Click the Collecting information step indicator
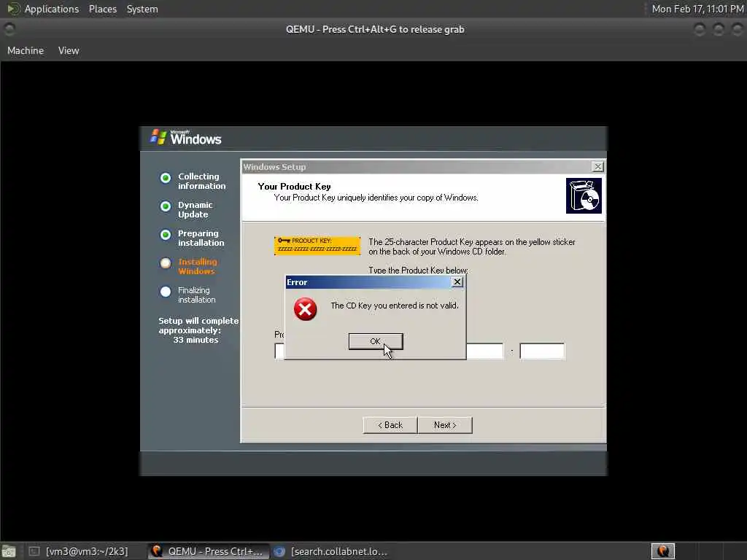The image size is (747, 560). 166,178
